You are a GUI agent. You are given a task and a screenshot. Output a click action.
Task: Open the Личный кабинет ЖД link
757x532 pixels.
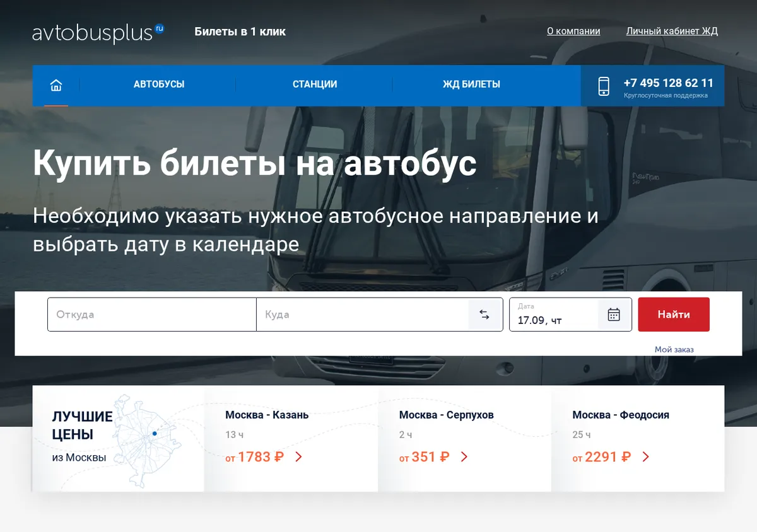[672, 31]
